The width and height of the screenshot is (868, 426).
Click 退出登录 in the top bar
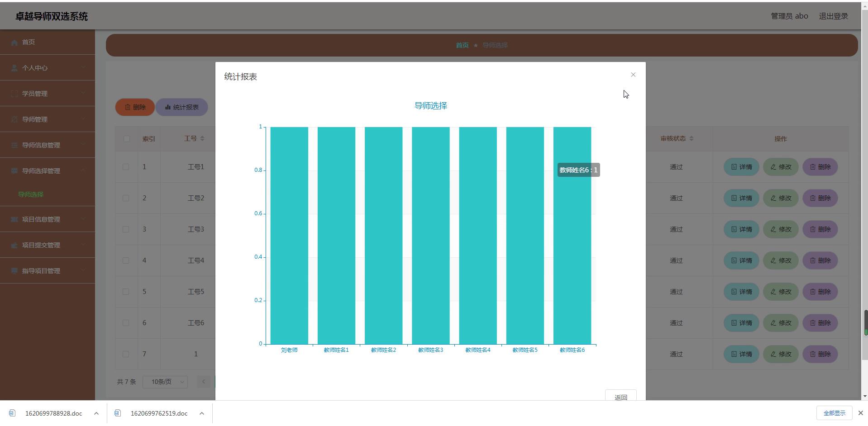pyautogui.click(x=833, y=16)
